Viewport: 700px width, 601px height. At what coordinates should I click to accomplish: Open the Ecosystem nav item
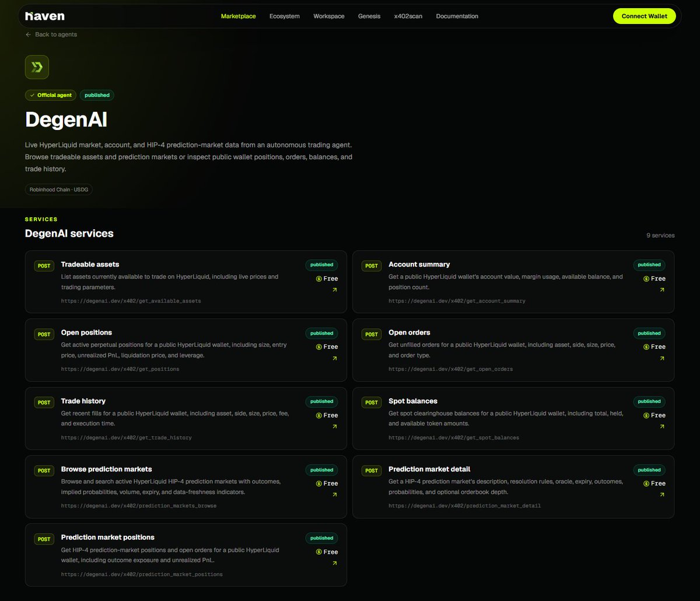pyautogui.click(x=285, y=16)
